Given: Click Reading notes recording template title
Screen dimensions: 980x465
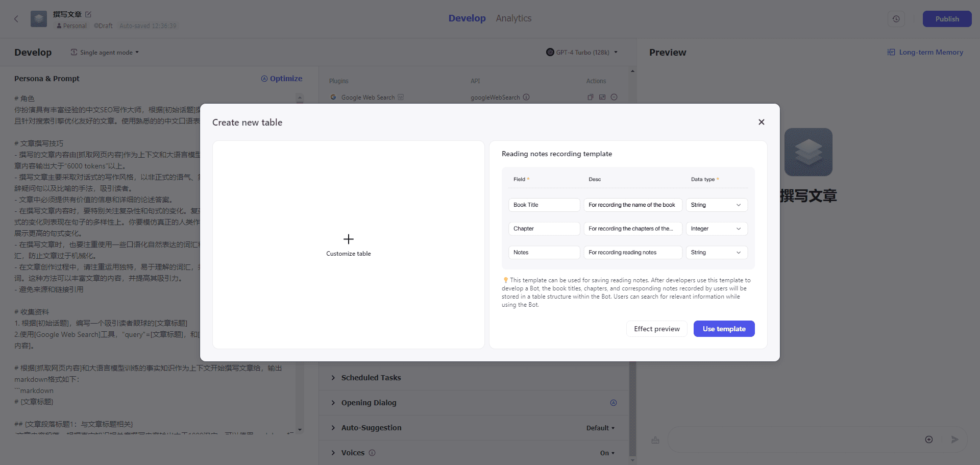Looking at the screenshot, I should point(557,154).
